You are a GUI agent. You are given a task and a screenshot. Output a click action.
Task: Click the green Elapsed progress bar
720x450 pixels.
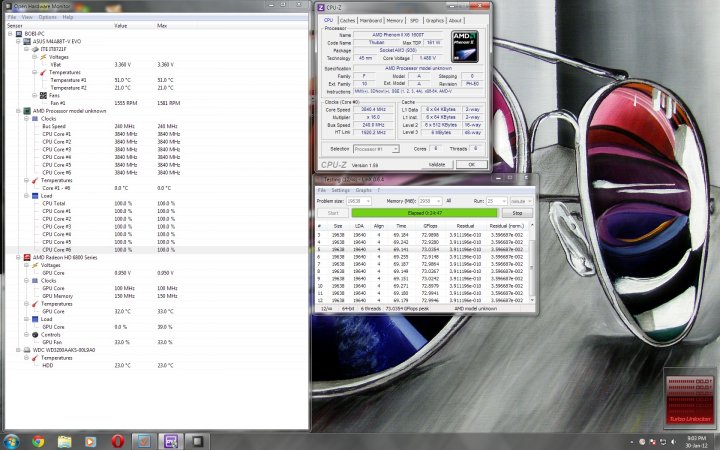[424, 213]
